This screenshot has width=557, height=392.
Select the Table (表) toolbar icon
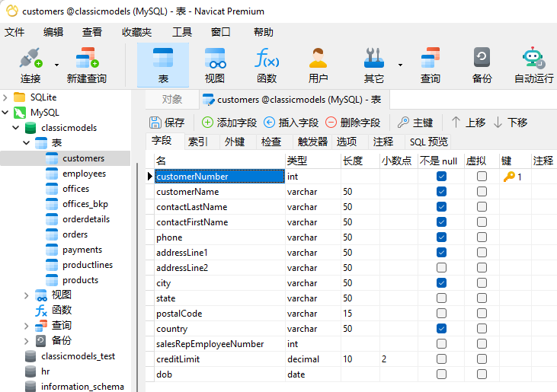pos(163,58)
